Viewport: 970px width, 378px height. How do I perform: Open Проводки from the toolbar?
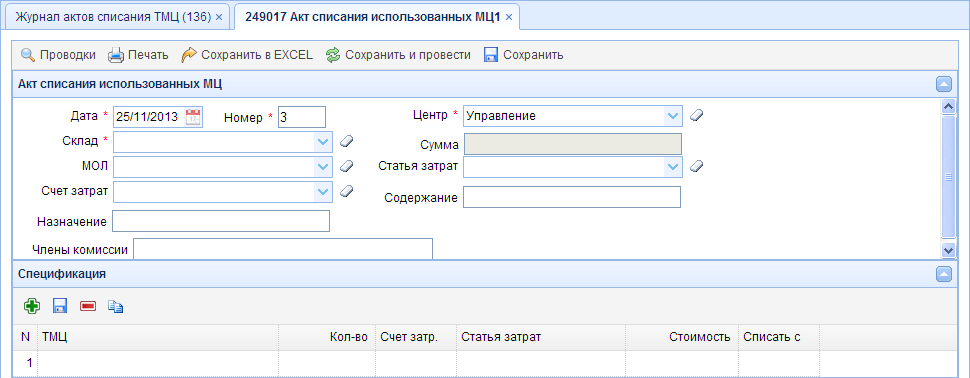coord(58,55)
